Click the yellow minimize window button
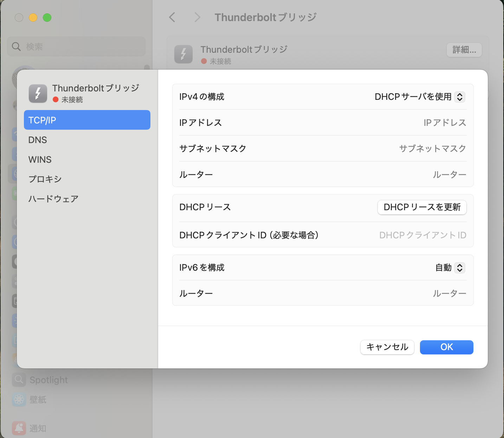Viewport: 504px width, 438px height. (33, 18)
